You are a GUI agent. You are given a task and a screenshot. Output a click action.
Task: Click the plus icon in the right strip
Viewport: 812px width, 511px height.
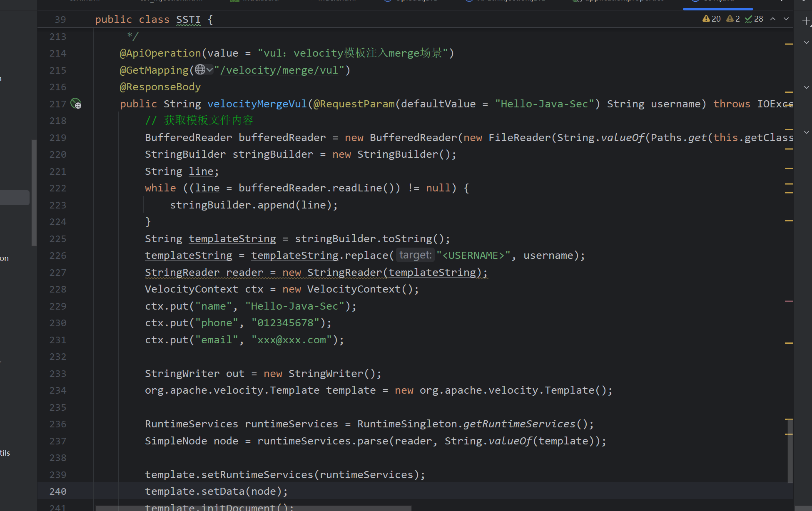tap(806, 21)
